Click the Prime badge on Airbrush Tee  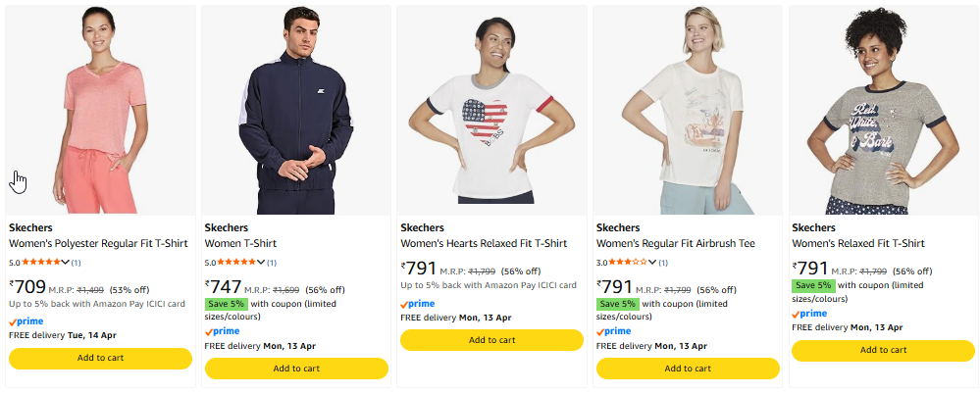tap(614, 331)
